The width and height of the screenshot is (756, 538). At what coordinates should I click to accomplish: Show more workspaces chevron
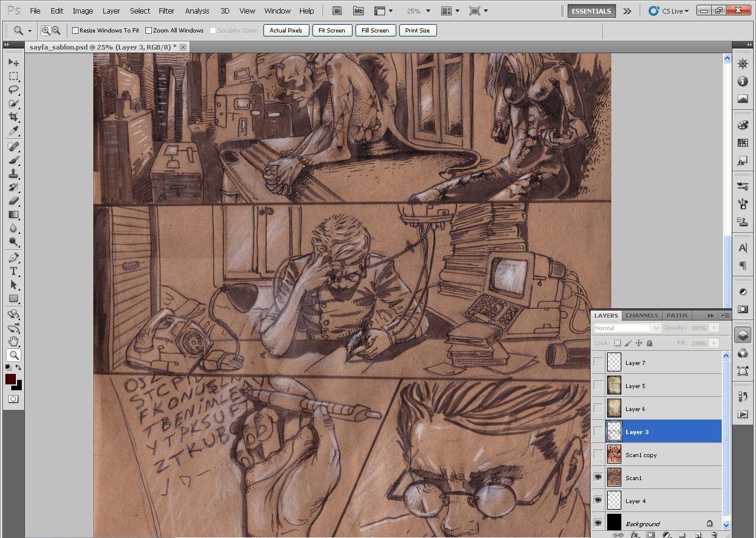coord(627,11)
